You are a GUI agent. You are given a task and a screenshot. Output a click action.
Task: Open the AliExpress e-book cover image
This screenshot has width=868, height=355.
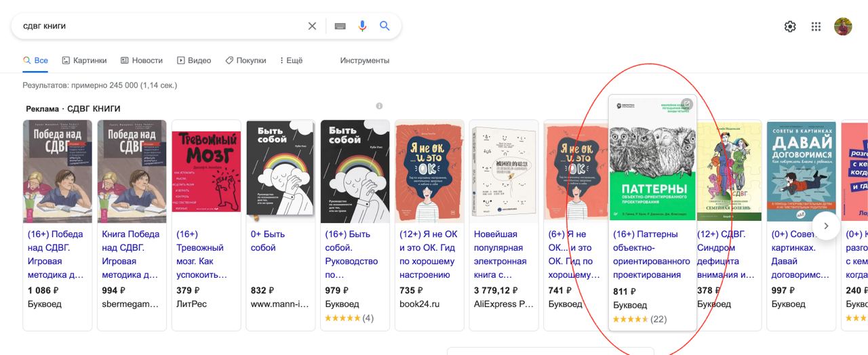click(503, 171)
